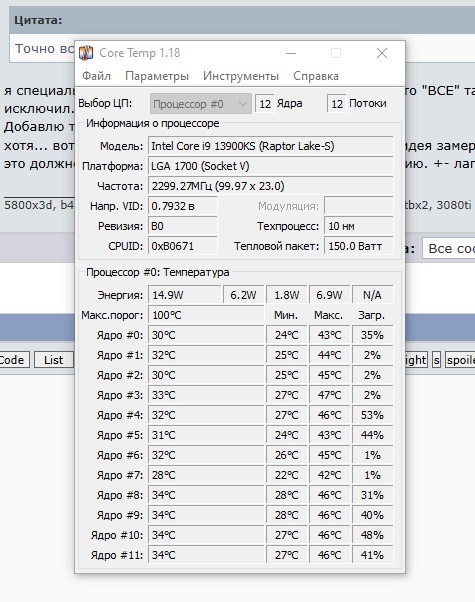The height and width of the screenshot is (602, 475).
Task: Click Ядро #0 load value 35%
Action: coord(372,335)
